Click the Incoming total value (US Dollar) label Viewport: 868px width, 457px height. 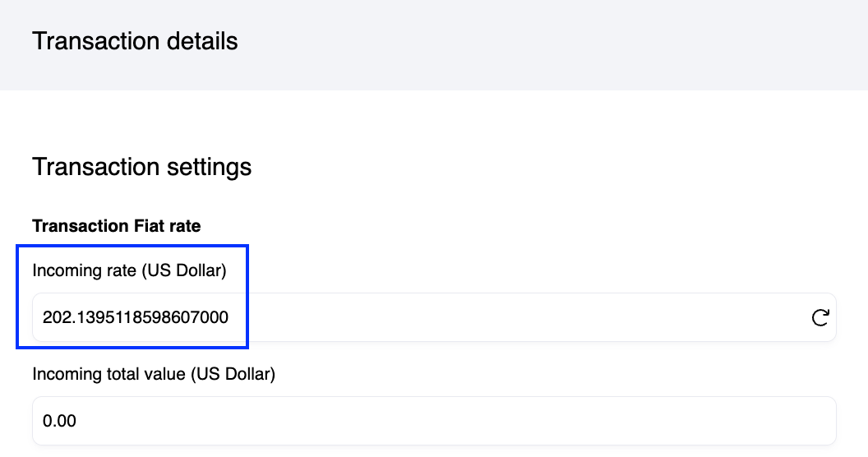click(154, 374)
